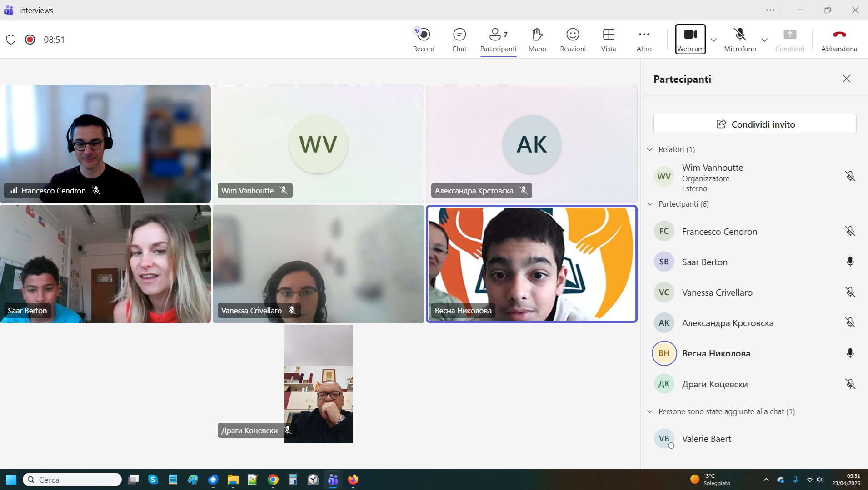Raise hand with the Mano button
The height and width of the screenshot is (490, 868).
[x=537, y=40]
